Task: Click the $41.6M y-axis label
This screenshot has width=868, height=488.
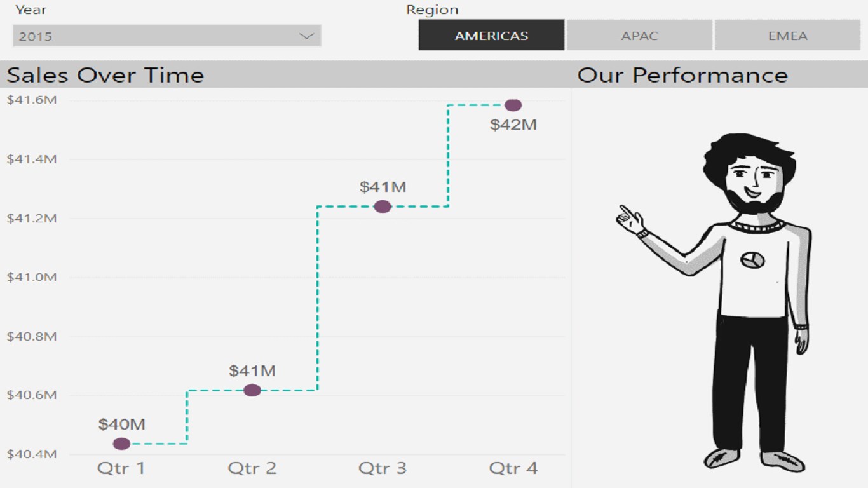Action: pyautogui.click(x=32, y=100)
